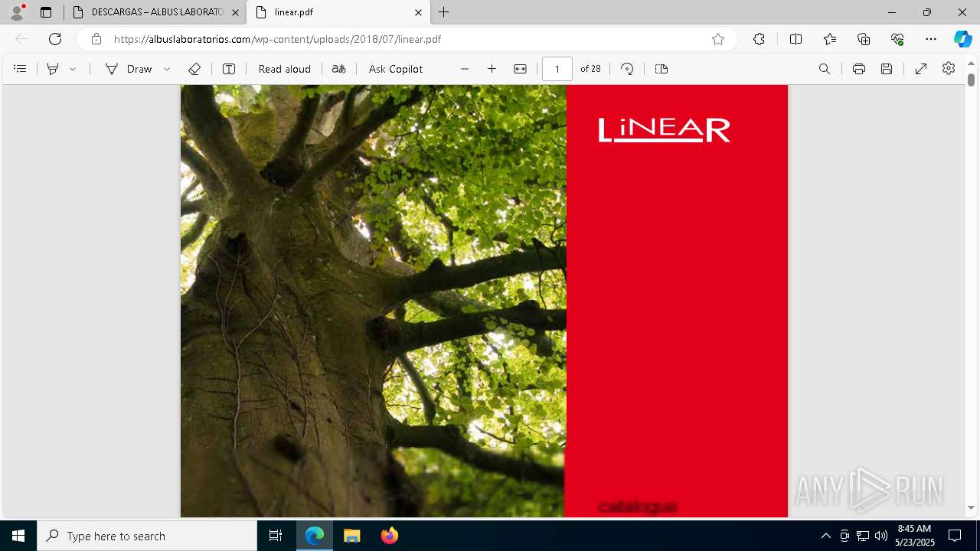Click the taskbar clock
Viewport: 980px width, 551px height.
point(915,536)
